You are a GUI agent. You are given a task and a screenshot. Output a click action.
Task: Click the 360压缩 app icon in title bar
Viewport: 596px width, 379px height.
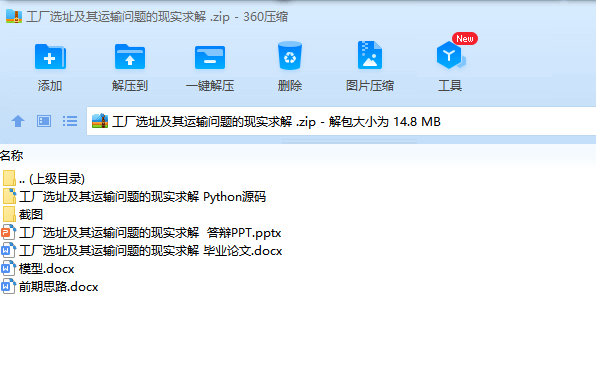point(14,16)
